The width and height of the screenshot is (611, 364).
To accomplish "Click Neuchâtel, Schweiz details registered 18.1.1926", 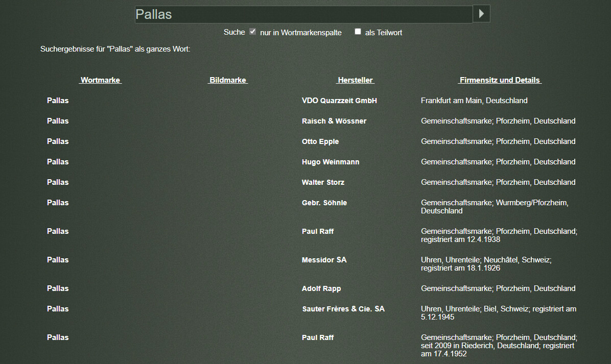I will point(486,264).
